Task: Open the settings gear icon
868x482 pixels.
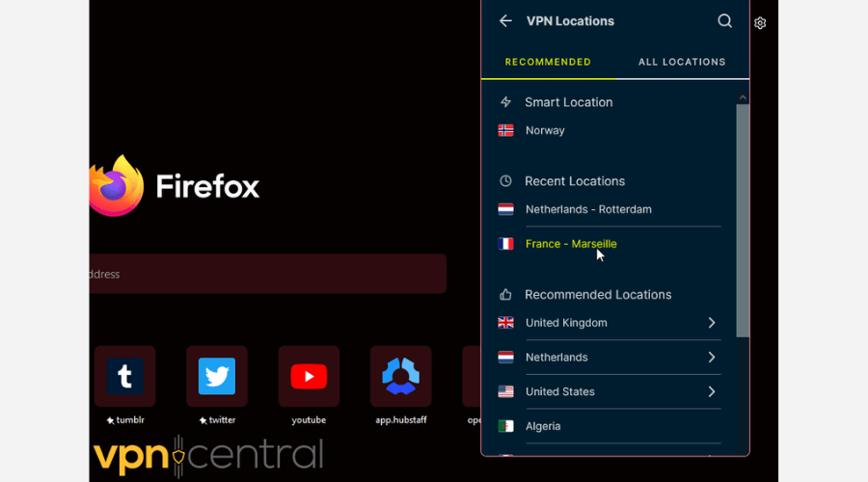Action: click(x=760, y=23)
